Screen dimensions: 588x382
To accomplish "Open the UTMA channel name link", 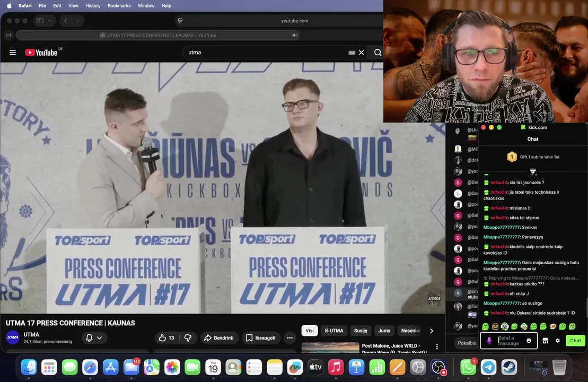I will point(31,334).
